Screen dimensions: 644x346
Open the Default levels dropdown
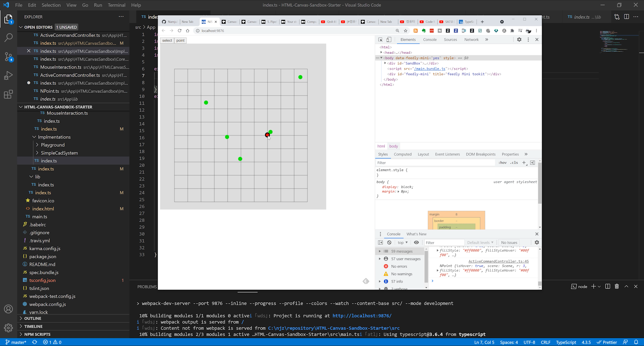point(480,243)
